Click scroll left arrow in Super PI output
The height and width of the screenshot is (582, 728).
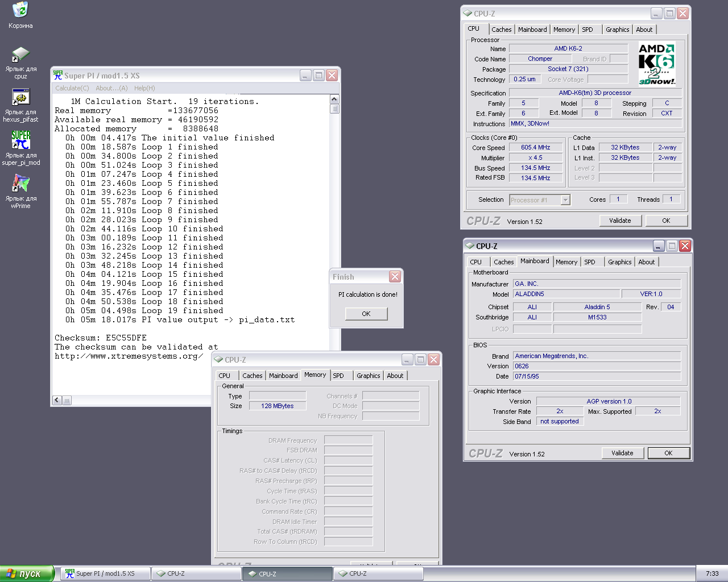(x=57, y=400)
